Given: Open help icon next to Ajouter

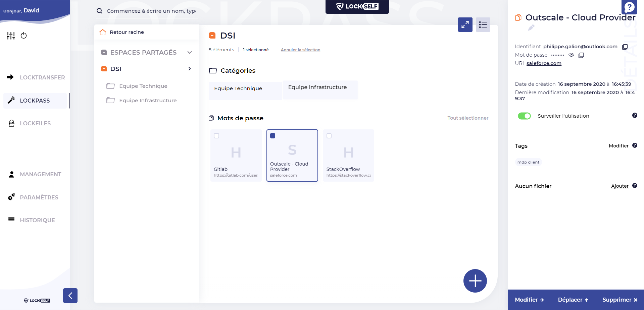Looking at the screenshot, I should tap(635, 186).
